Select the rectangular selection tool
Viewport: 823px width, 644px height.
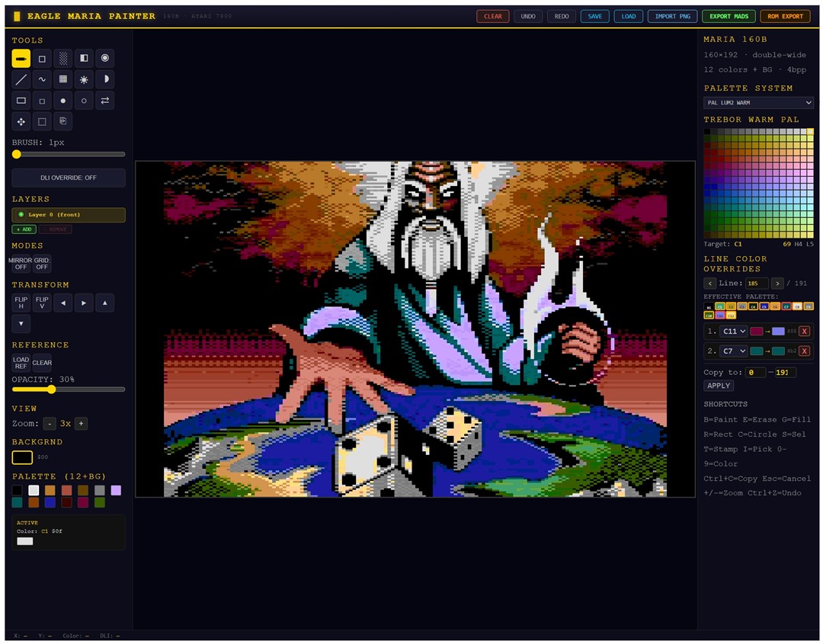[43, 121]
